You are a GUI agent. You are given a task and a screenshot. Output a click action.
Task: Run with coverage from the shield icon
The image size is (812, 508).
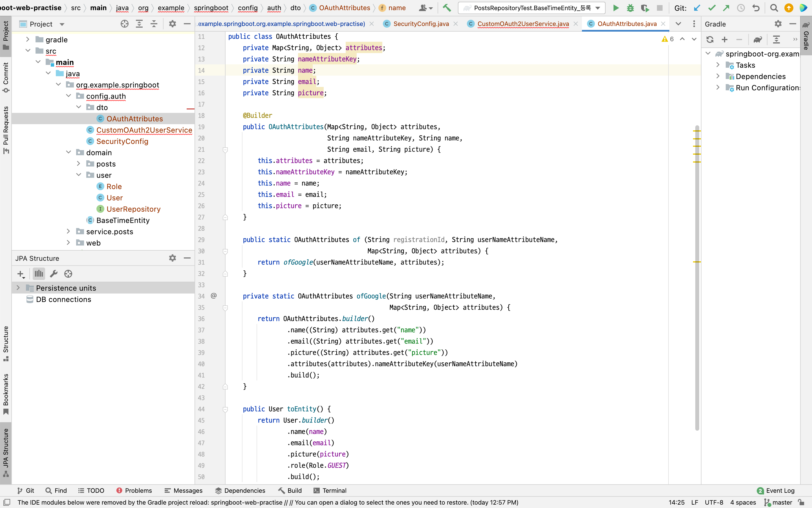pos(645,8)
